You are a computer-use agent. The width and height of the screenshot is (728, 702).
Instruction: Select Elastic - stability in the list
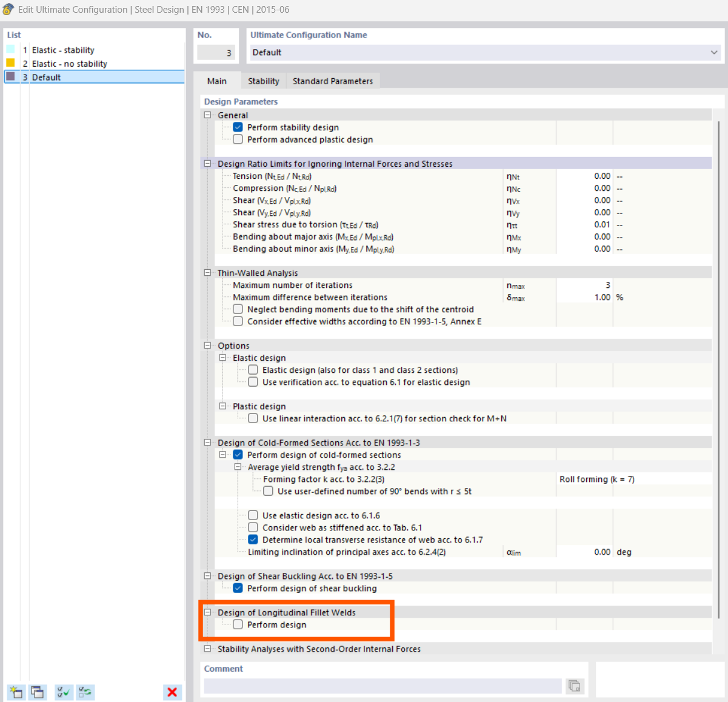(x=63, y=50)
